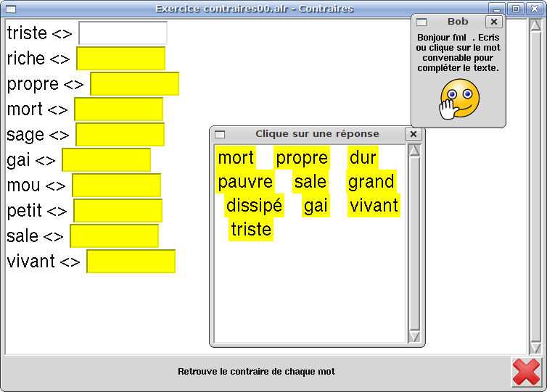This screenshot has height=392, width=547.
Task: Choose the answer word 'propre'
Action: 302,158
